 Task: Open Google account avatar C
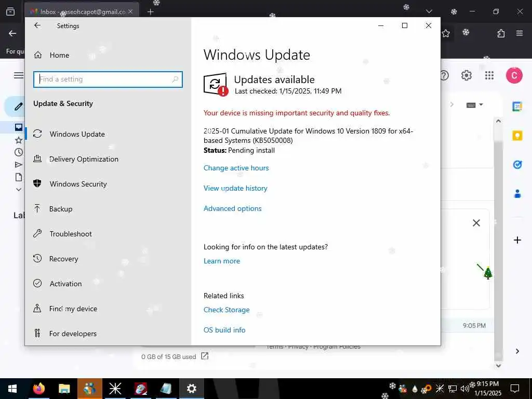coord(514,75)
